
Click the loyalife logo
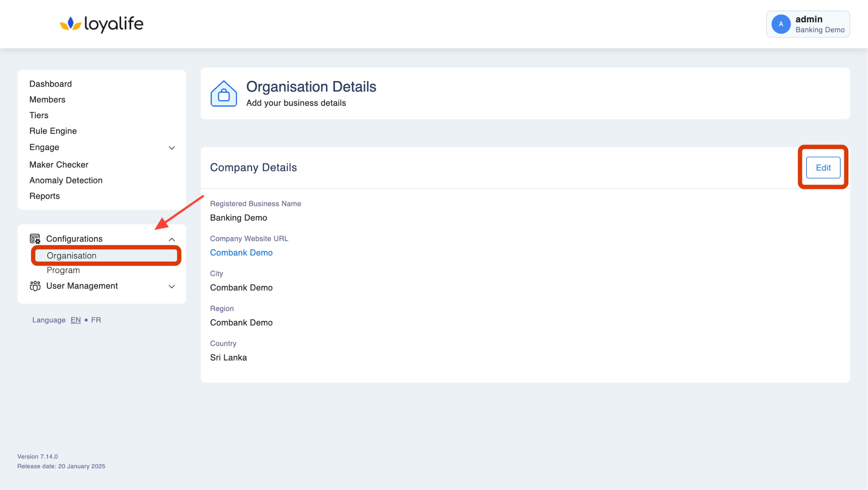pos(102,24)
